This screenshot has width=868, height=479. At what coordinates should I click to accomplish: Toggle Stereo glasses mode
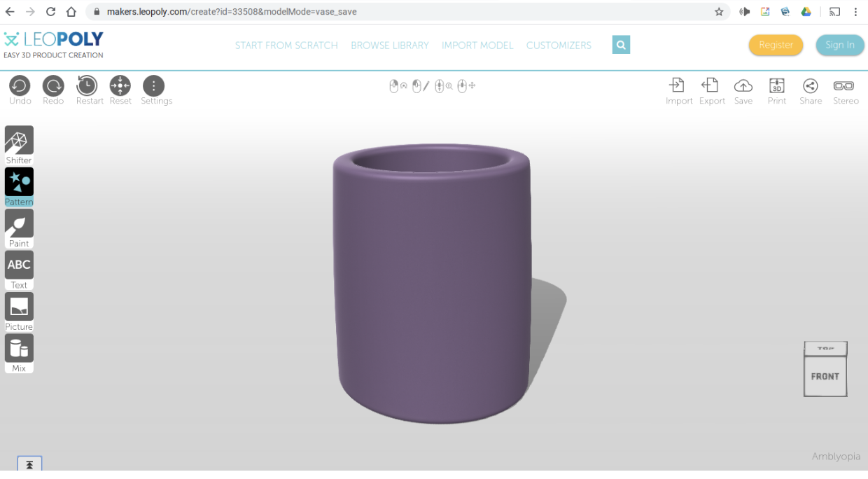(x=843, y=86)
